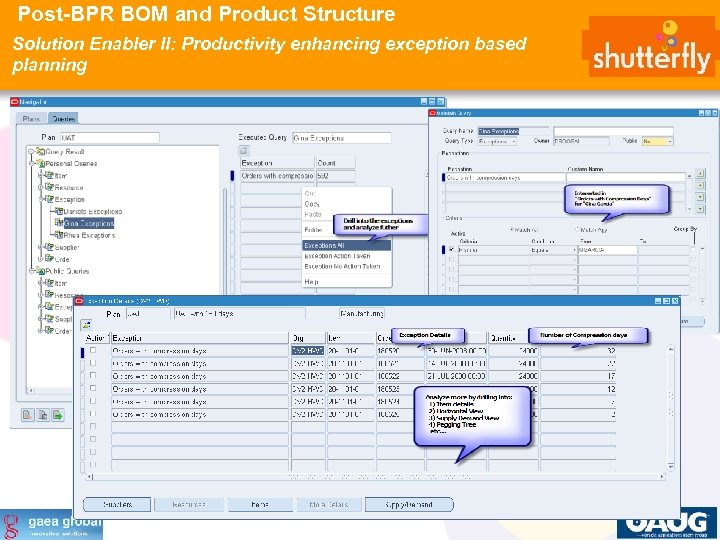Click folder tools icon in Exception Details window
The height and width of the screenshot is (540, 720).
(x=86, y=325)
